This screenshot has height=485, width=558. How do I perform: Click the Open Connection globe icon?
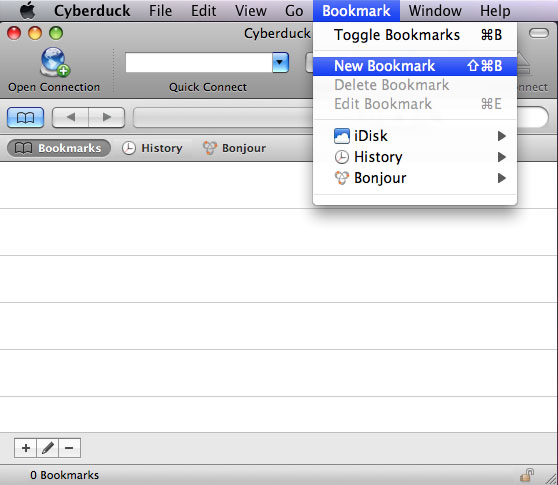pos(54,62)
